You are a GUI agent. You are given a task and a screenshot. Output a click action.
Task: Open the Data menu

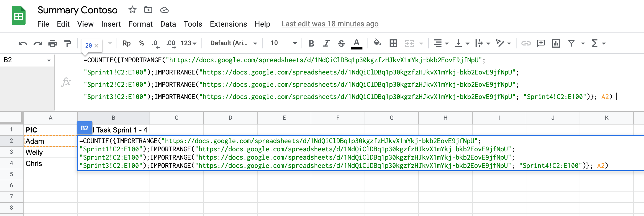pos(168,24)
